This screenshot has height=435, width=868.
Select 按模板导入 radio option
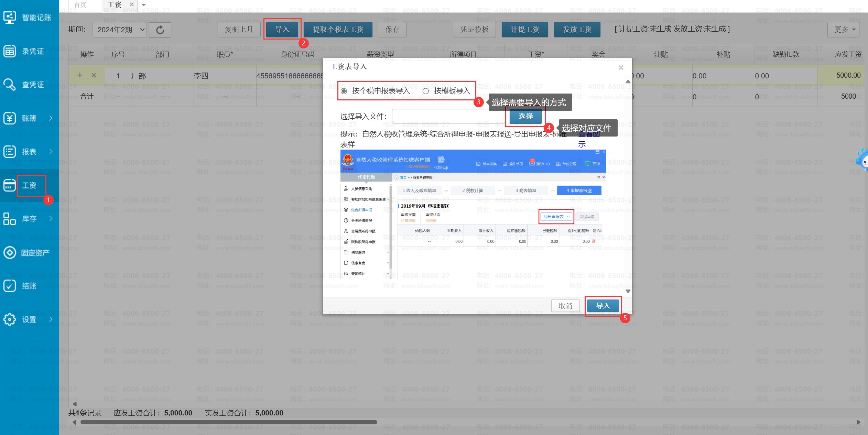(426, 91)
